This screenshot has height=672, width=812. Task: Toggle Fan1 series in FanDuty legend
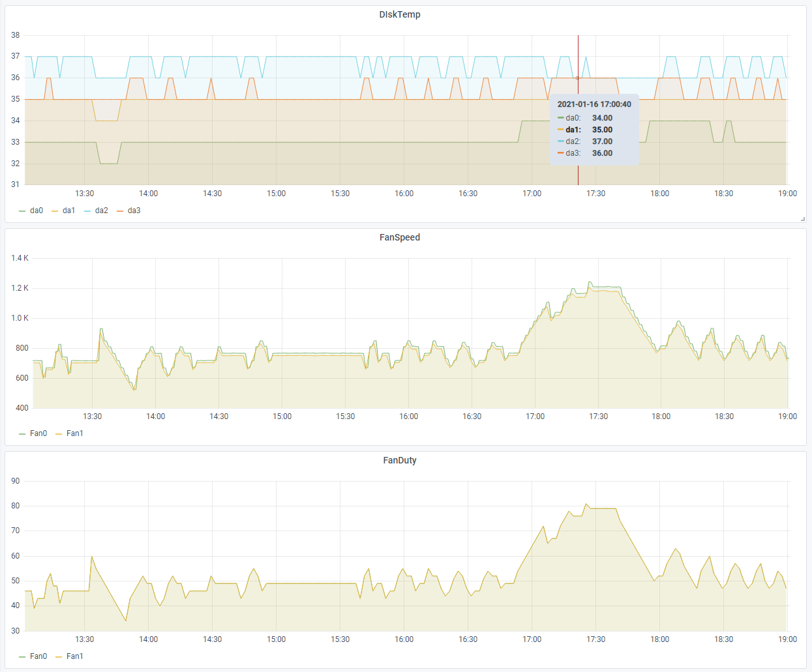point(74,656)
